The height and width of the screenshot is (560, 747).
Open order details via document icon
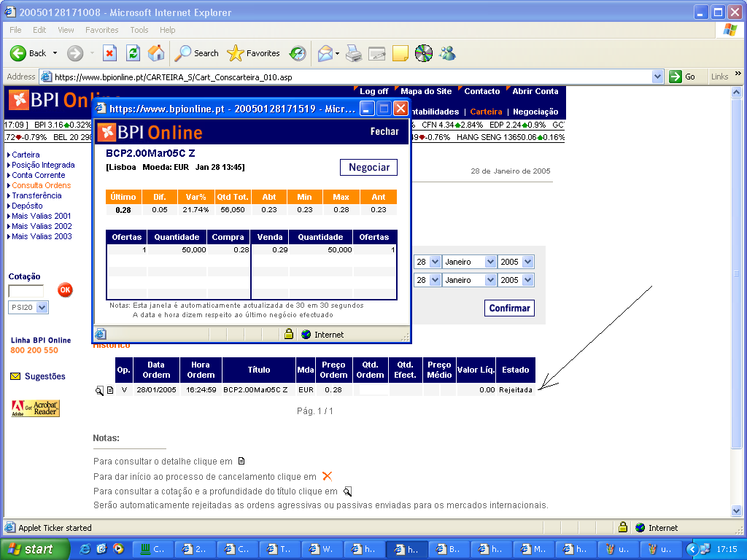pyautogui.click(x=109, y=390)
